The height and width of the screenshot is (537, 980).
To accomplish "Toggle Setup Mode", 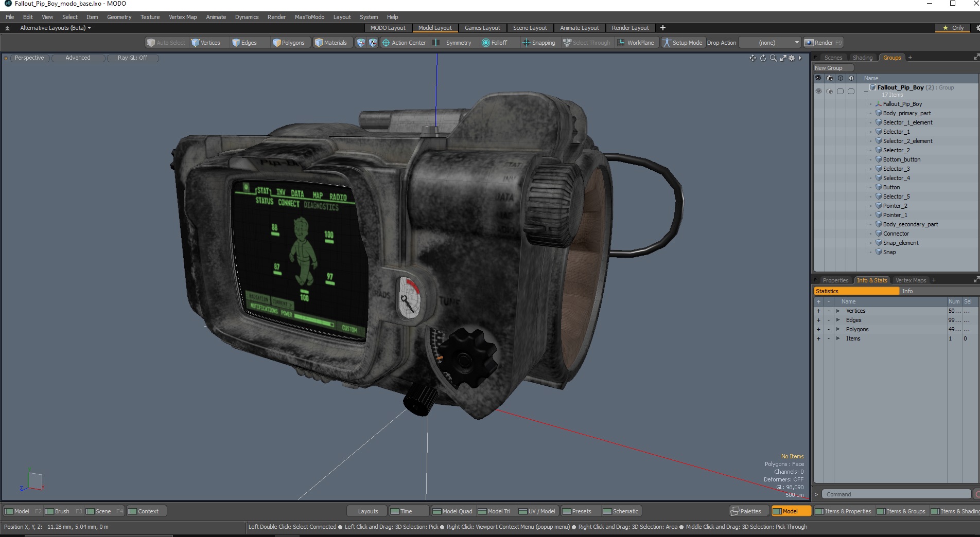I will [682, 43].
